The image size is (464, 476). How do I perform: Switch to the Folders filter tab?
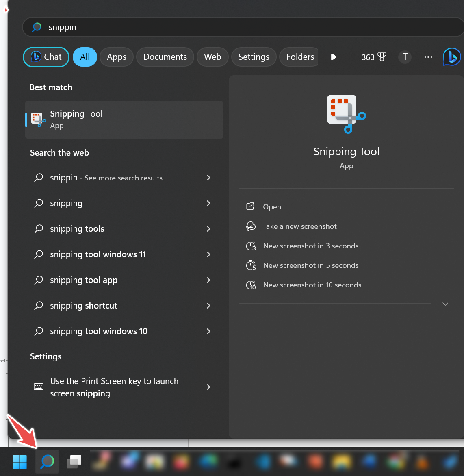[299, 57]
